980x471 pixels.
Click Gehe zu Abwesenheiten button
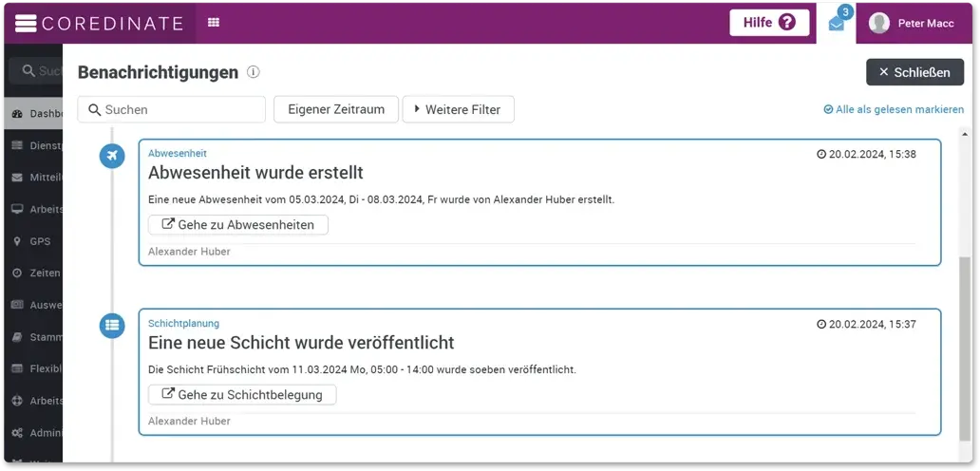(237, 225)
